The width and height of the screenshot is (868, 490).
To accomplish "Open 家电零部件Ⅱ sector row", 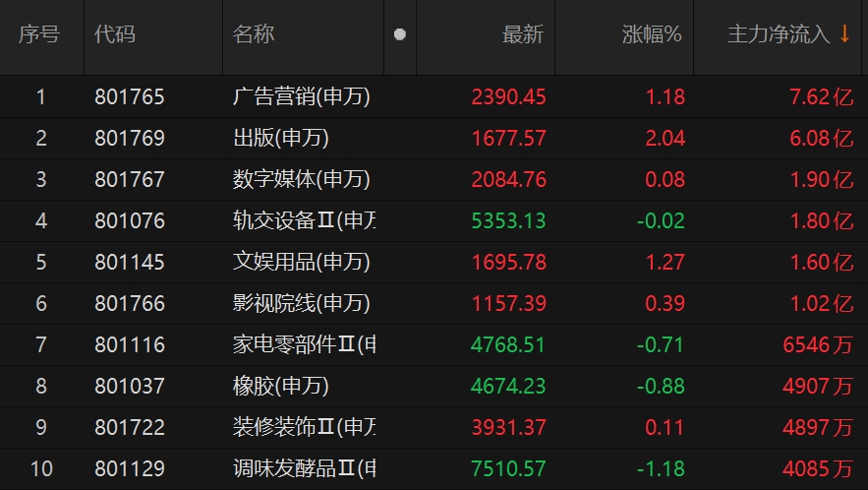I will click(305, 345).
